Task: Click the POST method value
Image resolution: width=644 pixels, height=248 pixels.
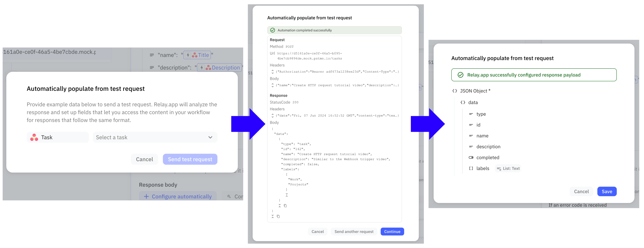Action: point(290,47)
